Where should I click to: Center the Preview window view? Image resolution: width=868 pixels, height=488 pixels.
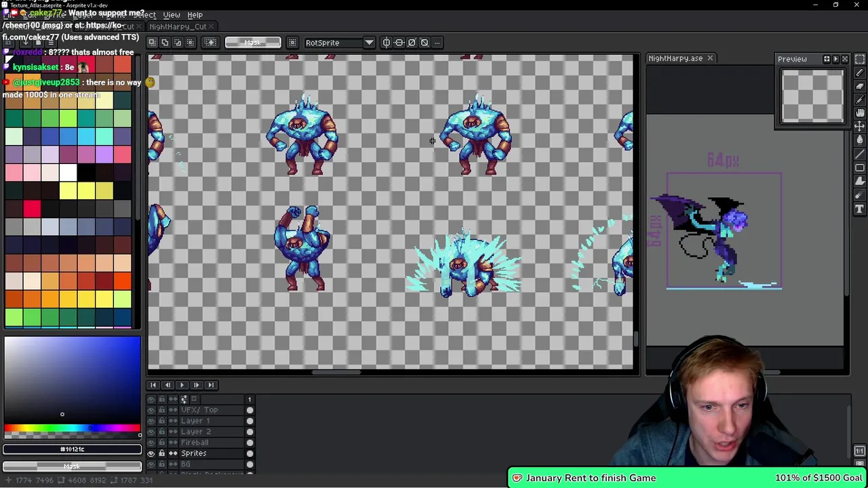coord(827,59)
